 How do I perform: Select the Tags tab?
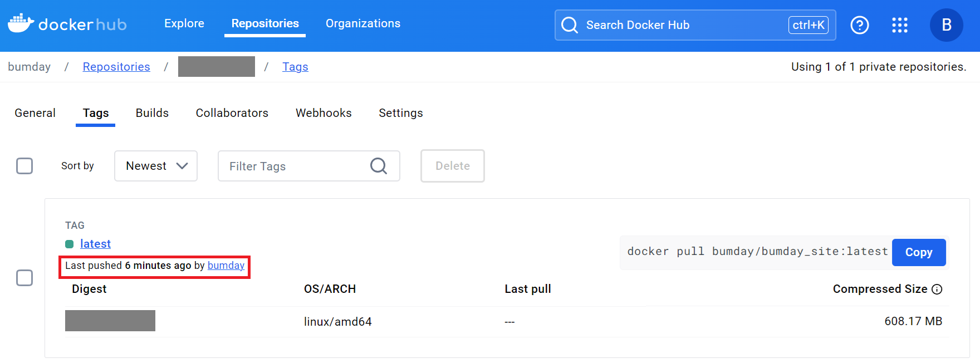(x=96, y=113)
